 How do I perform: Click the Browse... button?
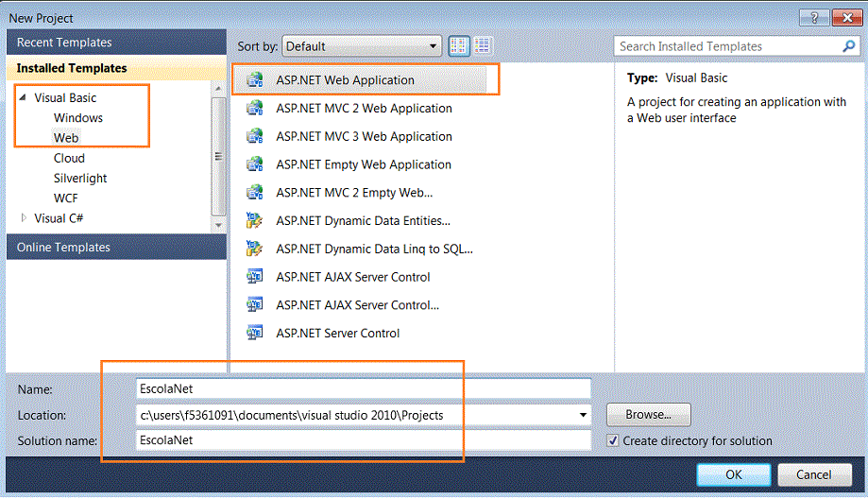pos(648,414)
